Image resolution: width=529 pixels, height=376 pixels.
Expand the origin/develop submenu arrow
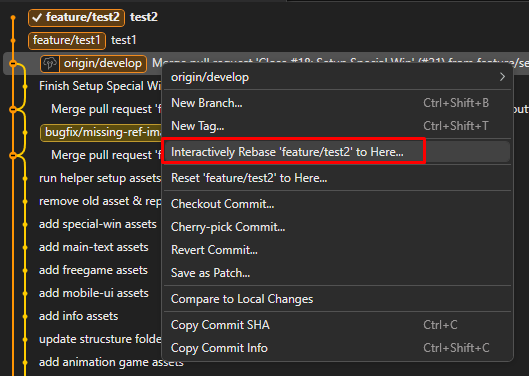[x=502, y=77]
